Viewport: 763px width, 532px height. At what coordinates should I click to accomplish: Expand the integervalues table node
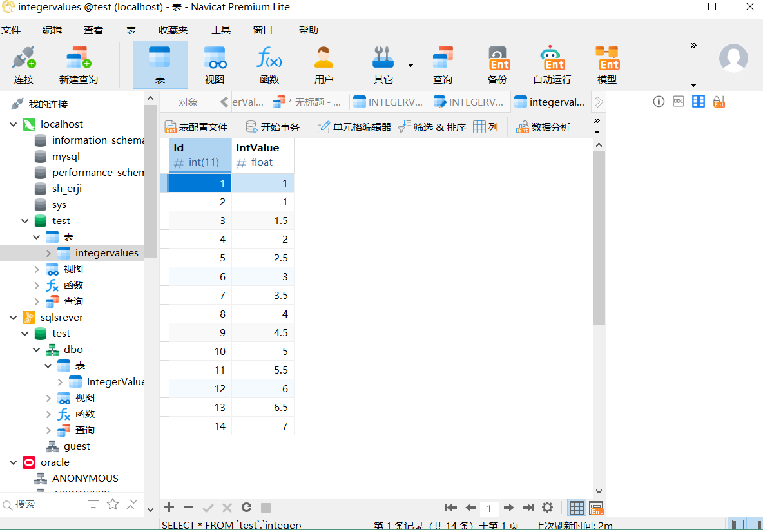coord(48,253)
